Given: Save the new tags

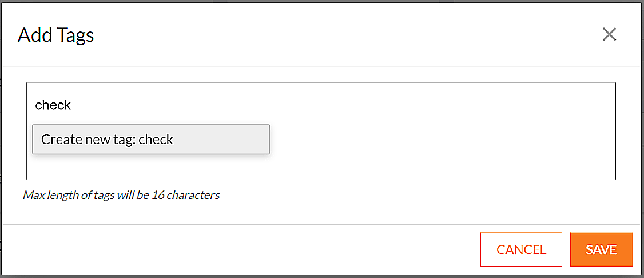Looking at the screenshot, I should coord(601,249).
